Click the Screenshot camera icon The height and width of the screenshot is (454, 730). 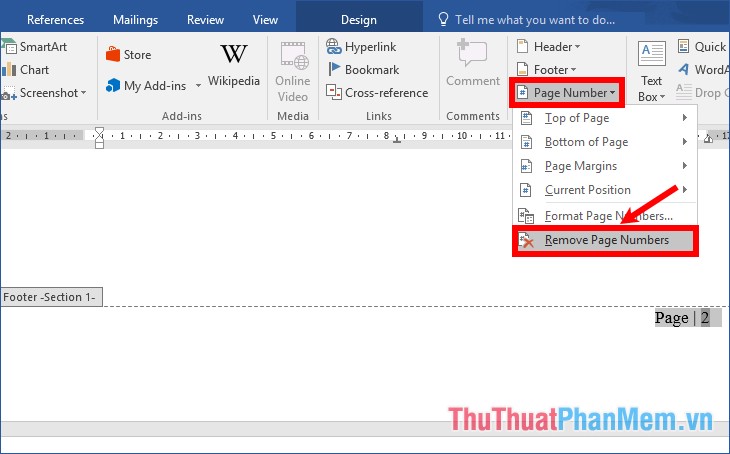pos(8,93)
